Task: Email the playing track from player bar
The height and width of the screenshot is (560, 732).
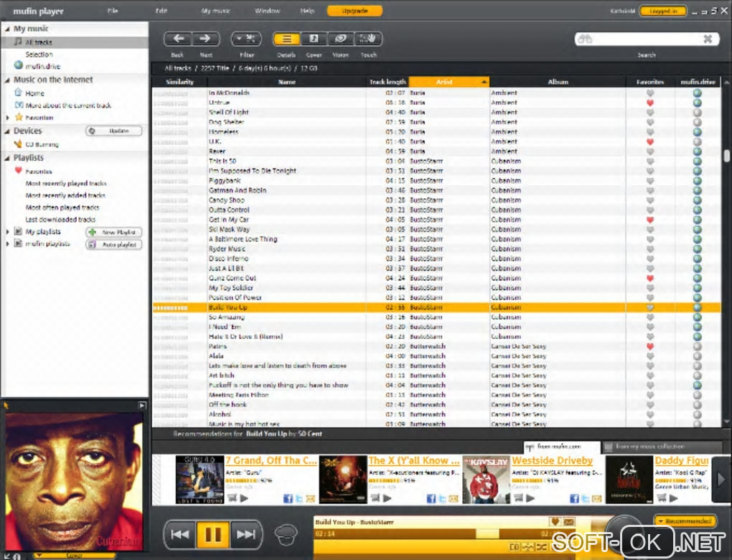Action: [x=569, y=522]
